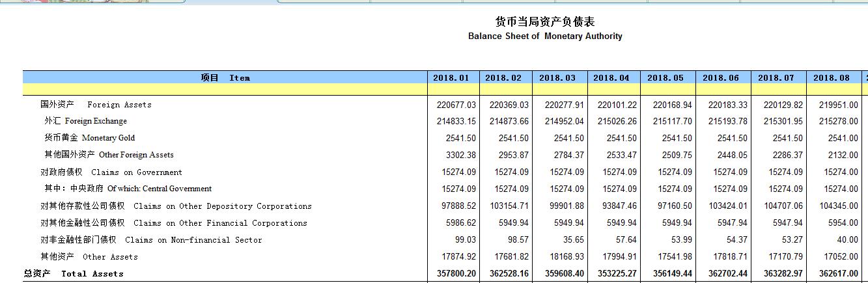Click the Of which: Central Government label
Viewport: 868px width, 283px height.
(128, 189)
